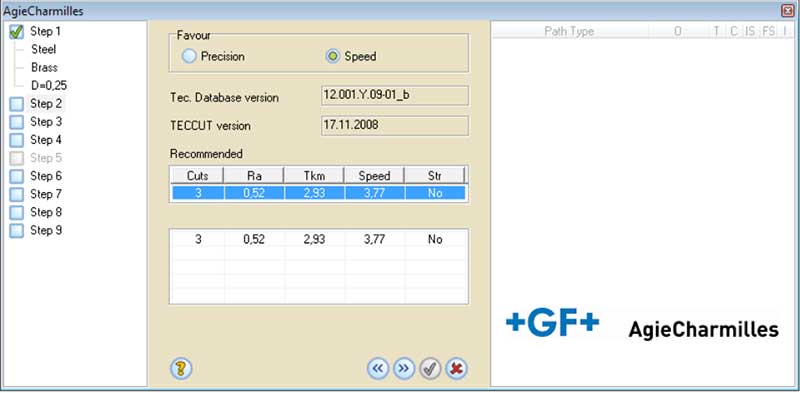The width and height of the screenshot is (800, 393).
Task: Go back with the double-left arrow button
Action: coord(378,368)
